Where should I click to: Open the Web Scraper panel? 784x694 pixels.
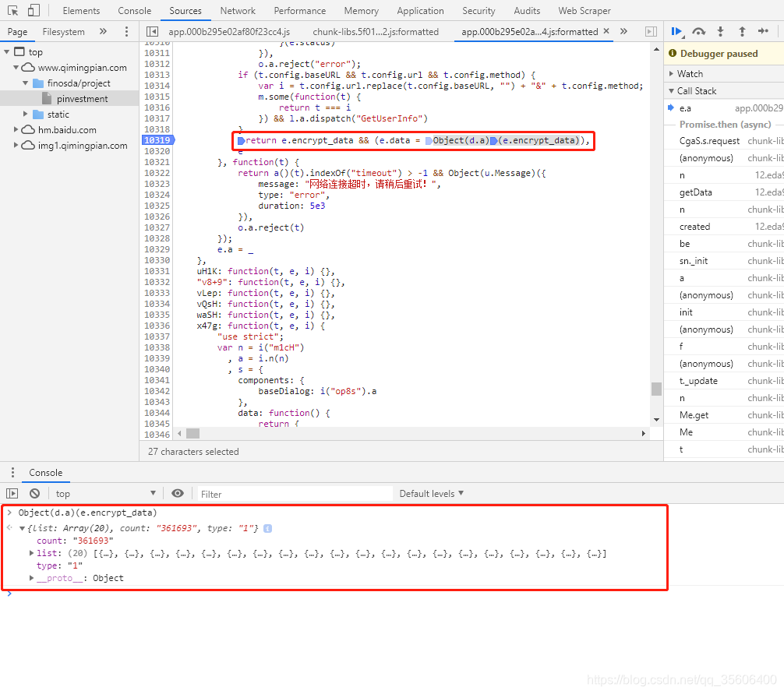point(584,10)
